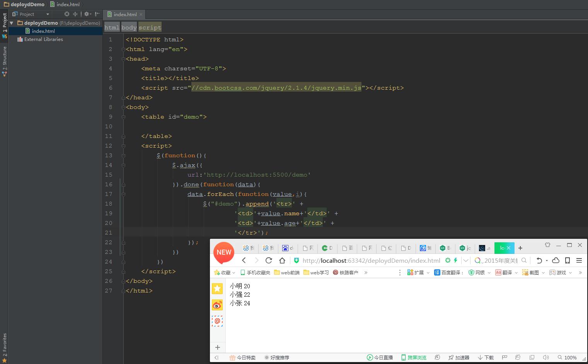Fold the body tag at line 8
588x364 pixels.
[x=123, y=107]
